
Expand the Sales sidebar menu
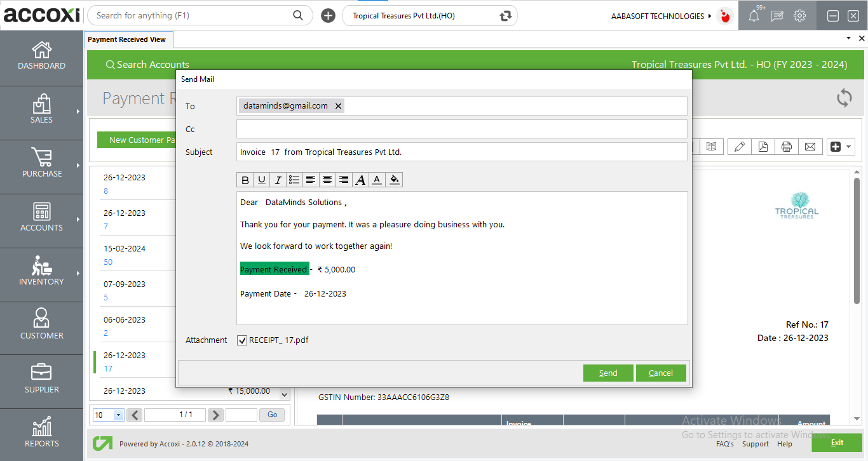[x=41, y=112]
